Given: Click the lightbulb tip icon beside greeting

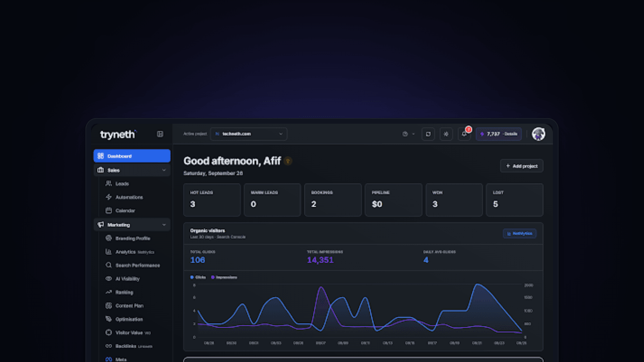Looking at the screenshot, I should pos(288,161).
